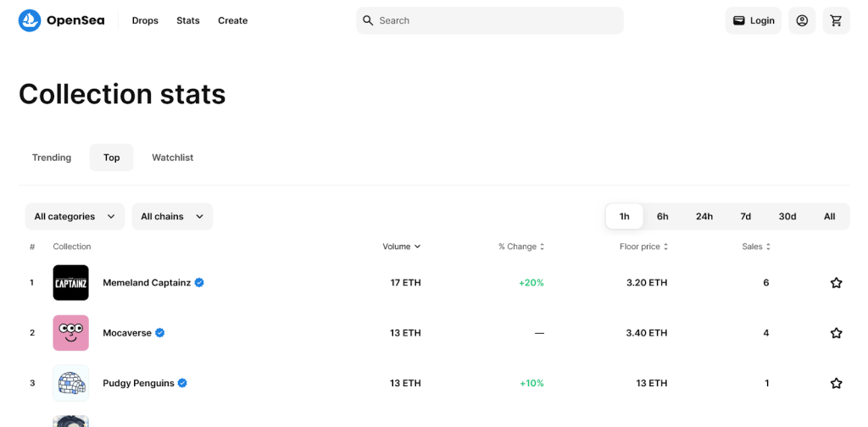Open the shopping cart
Image resolution: width=868 pixels, height=427 pixels.
[836, 20]
